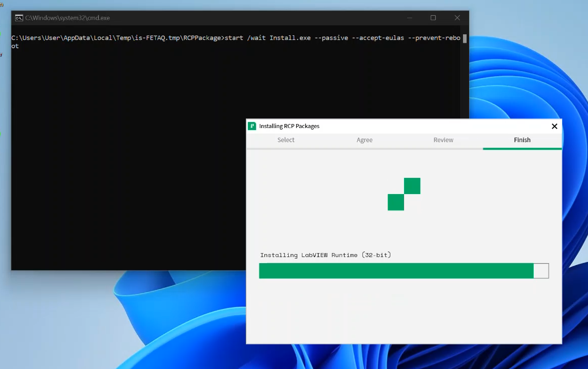Click the 'start /wait Install.exe' command line
This screenshot has width=588, height=369.
pos(236,42)
